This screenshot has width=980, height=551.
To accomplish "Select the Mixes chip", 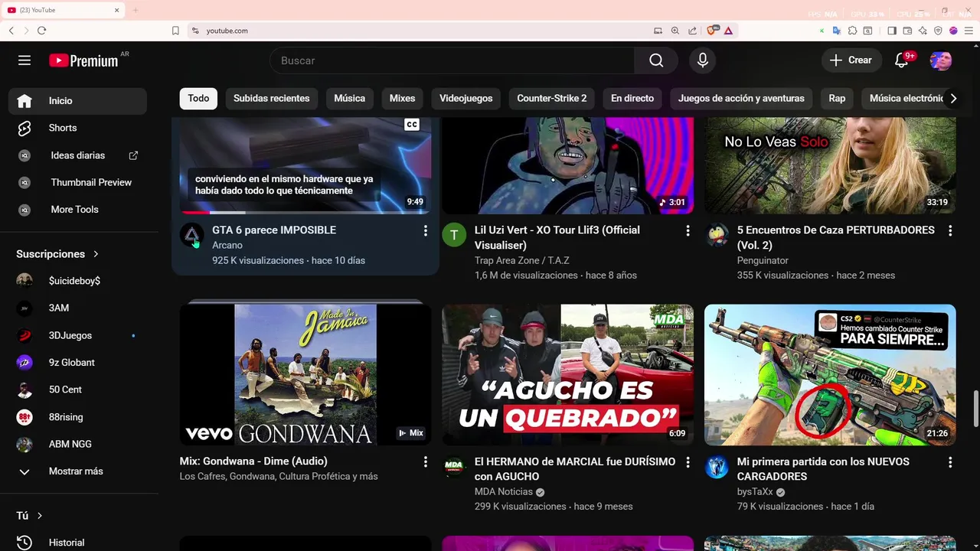I will pyautogui.click(x=402, y=98).
